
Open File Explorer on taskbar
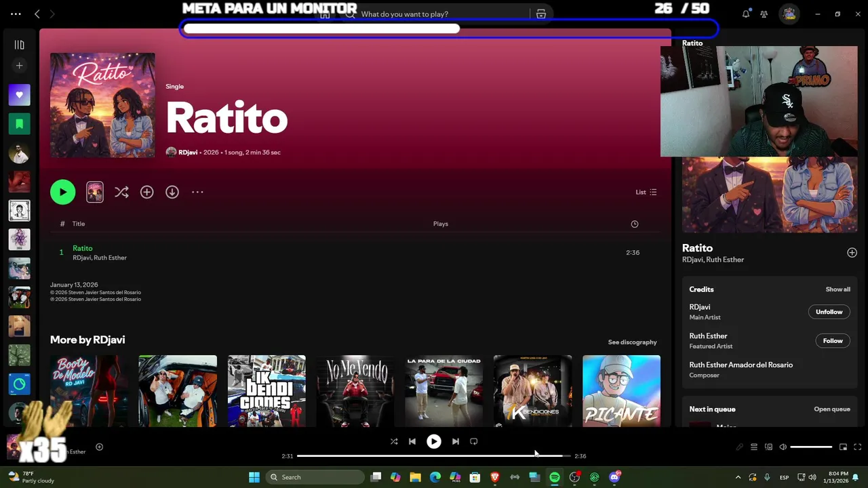(x=415, y=477)
